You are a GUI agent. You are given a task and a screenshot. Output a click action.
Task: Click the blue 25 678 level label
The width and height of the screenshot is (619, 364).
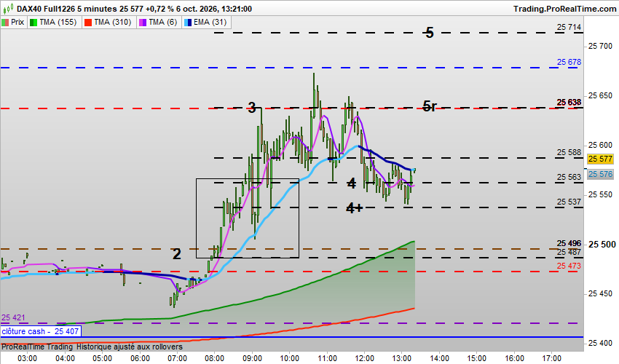tap(569, 62)
